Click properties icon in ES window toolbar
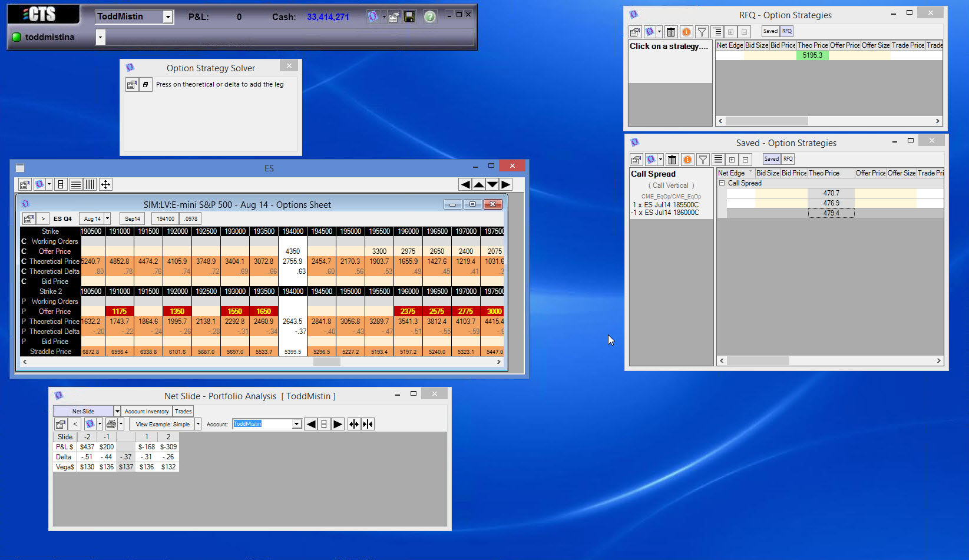 [25, 184]
